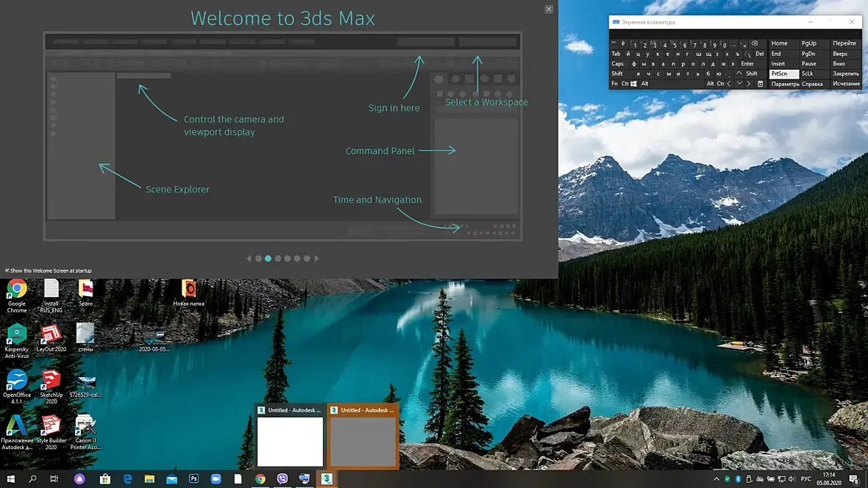Open Task View on the taskbar

pos(54,478)
